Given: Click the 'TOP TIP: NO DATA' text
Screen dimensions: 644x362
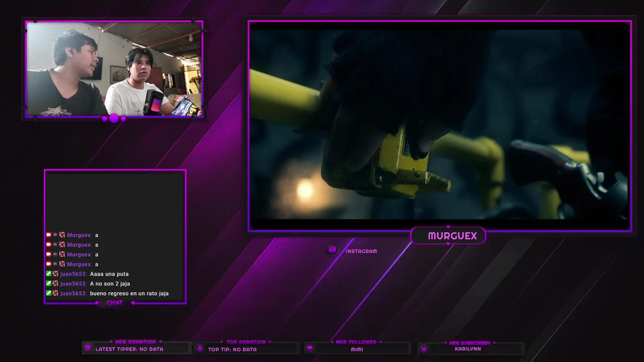Looking at the screenshot, I should click(x=232, y=349).
